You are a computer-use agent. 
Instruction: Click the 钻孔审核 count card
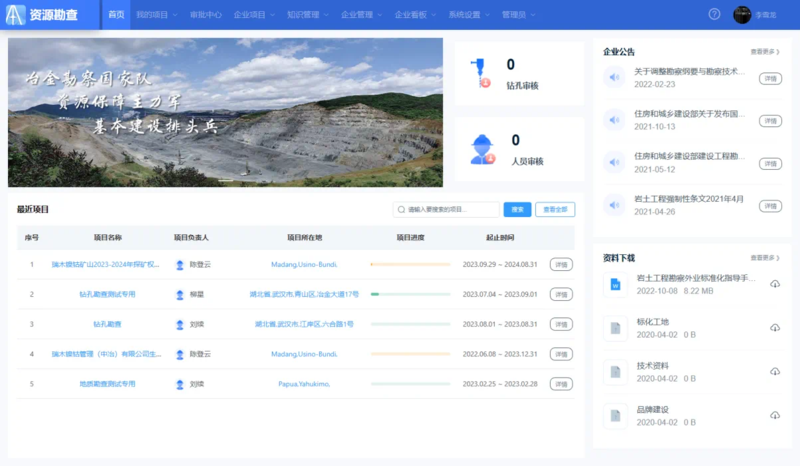click(x=519, y=73)
